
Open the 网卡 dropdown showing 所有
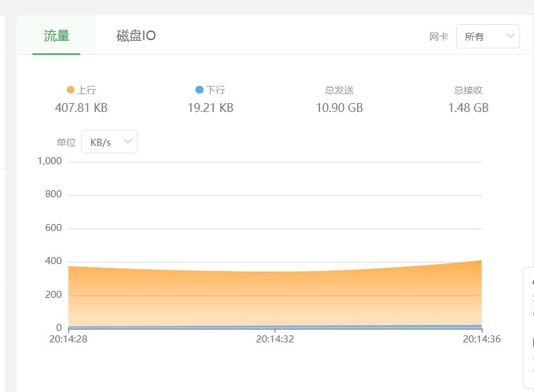coord(488,36)
